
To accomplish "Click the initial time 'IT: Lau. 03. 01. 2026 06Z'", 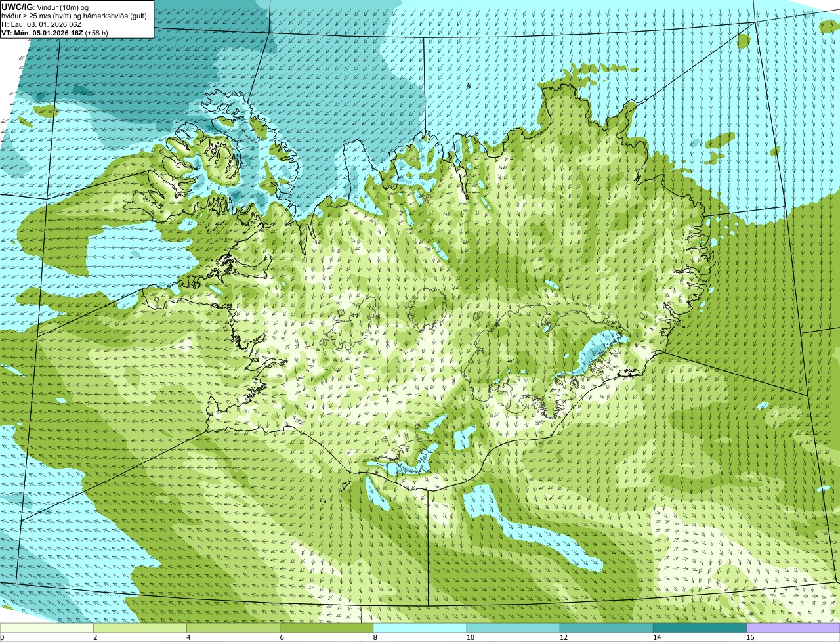I will [x=41, y=24].
